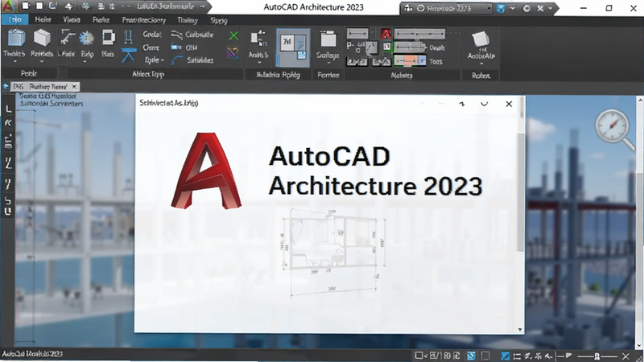644x362 pixels.
Task: Click the first white page icon in quick access toolbar
Action: coord(26,6)
